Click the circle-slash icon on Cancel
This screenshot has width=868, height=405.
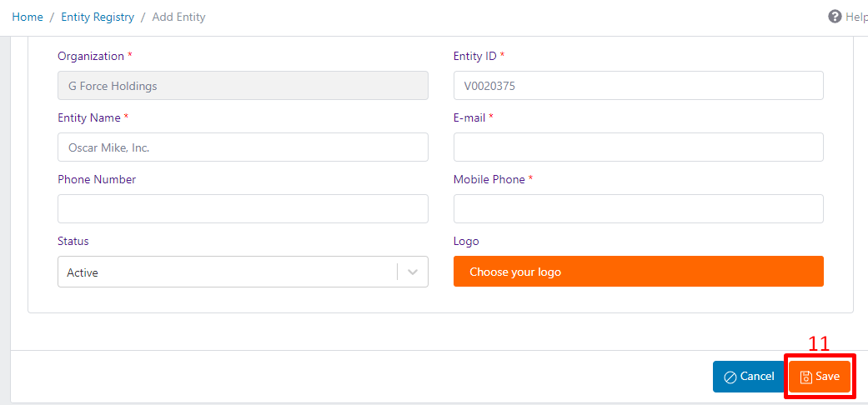(730, 377)
